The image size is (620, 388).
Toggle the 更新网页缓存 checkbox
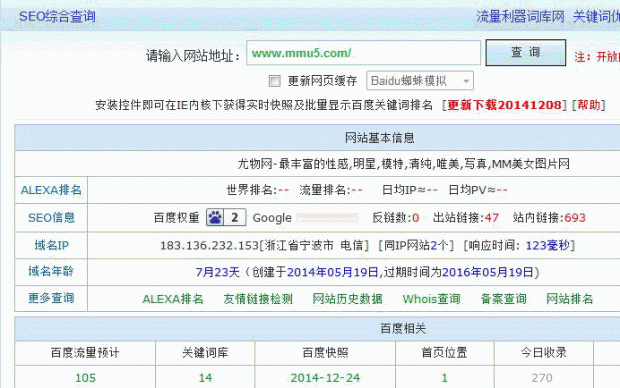point(274,81)
